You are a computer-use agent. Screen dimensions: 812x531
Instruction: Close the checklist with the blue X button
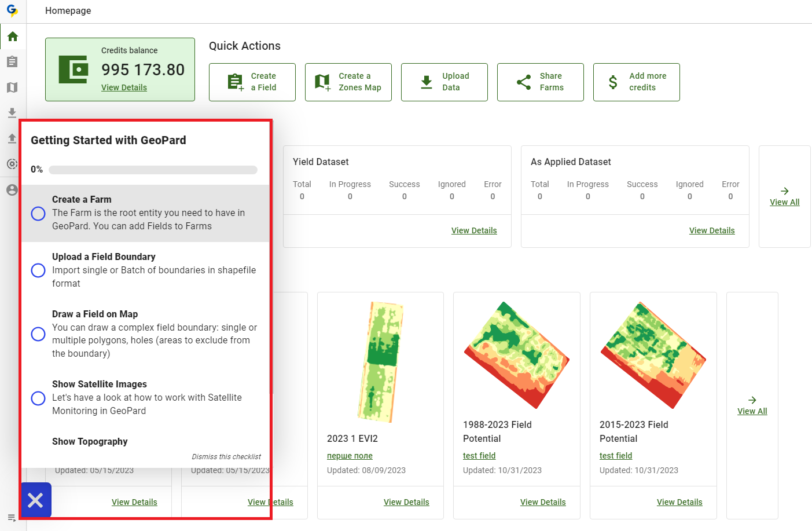click(36, 500)
